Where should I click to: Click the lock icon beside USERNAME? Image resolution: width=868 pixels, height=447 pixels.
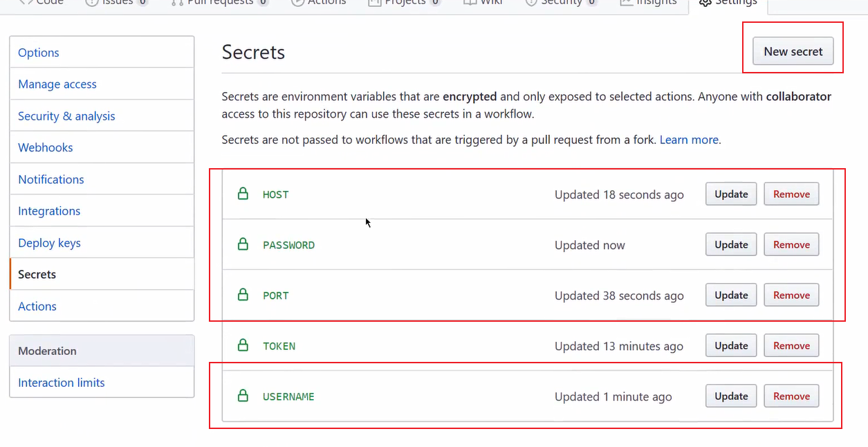pos(243,396)
